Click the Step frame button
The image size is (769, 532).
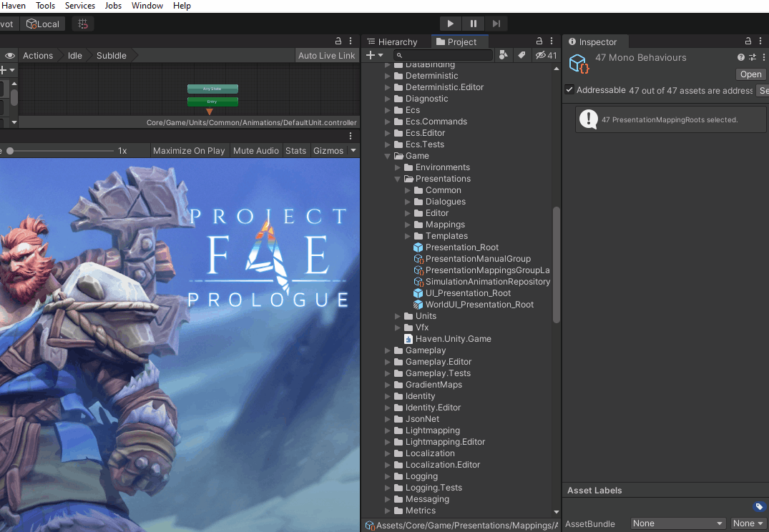click(x=496, y=24)
